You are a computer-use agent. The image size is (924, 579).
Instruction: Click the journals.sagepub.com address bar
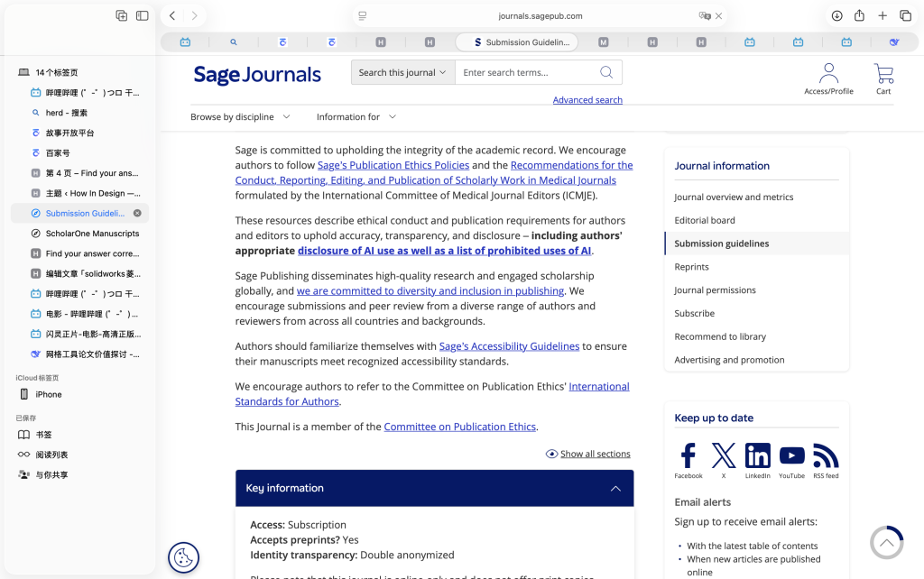[x=540, y=16]
